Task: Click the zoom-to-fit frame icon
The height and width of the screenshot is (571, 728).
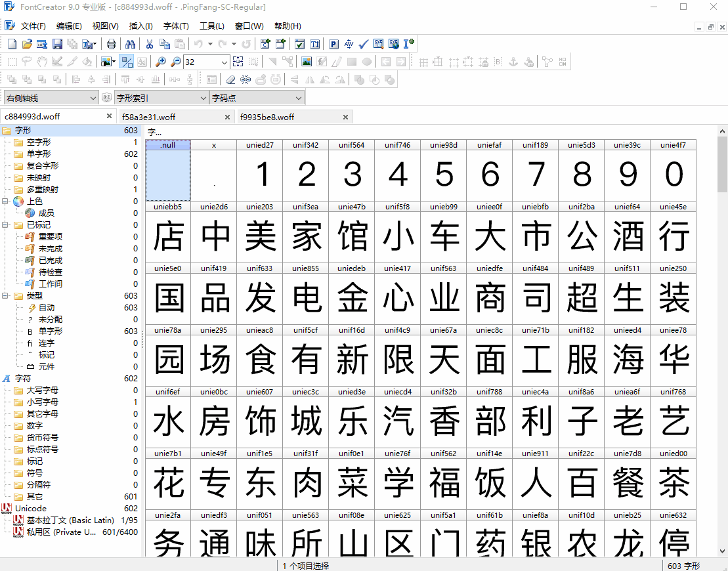Action: (x=238, y=62)
